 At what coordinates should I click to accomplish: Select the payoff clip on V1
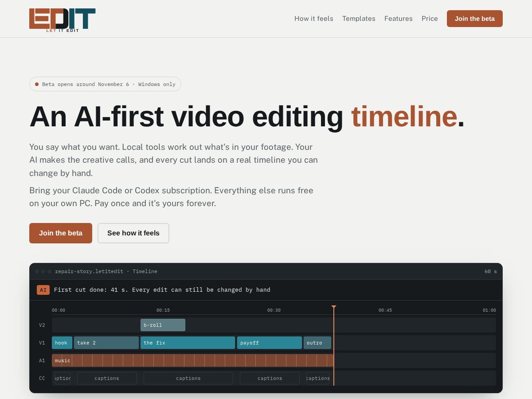click(x=270, y=343)
